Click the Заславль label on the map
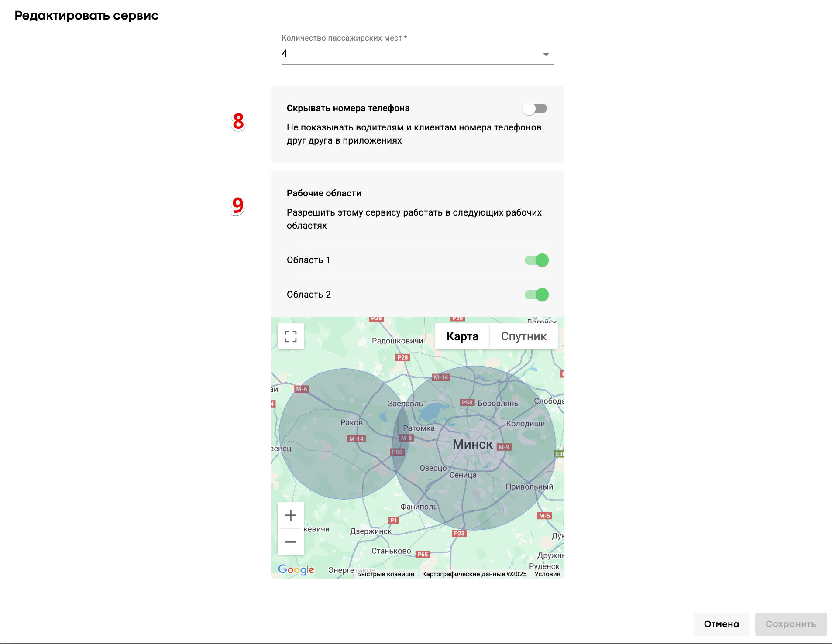 coord(406,404)
